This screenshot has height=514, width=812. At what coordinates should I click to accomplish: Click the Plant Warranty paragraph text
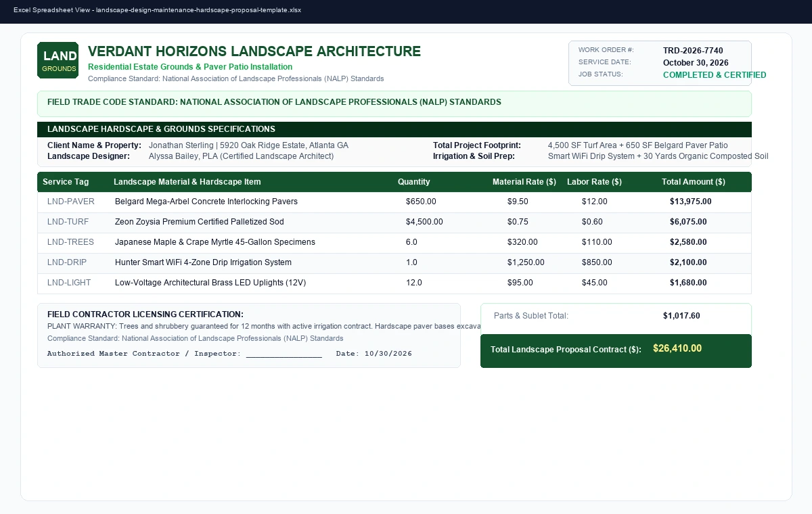click(x=264, y=327)
